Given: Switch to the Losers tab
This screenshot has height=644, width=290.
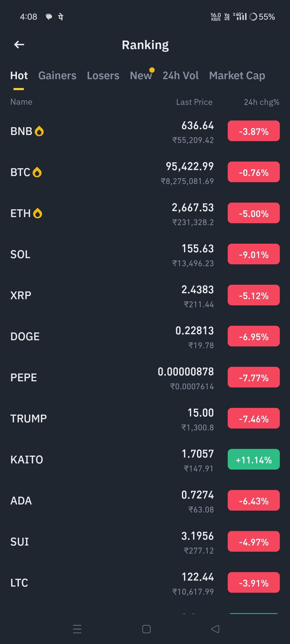Looking at the screenshot, I should [x=103, y=76].
